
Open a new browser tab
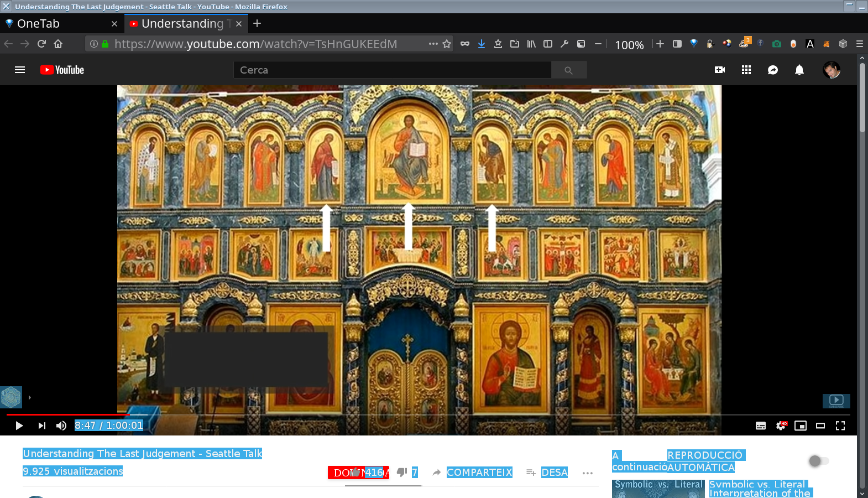tap(257, 23)
